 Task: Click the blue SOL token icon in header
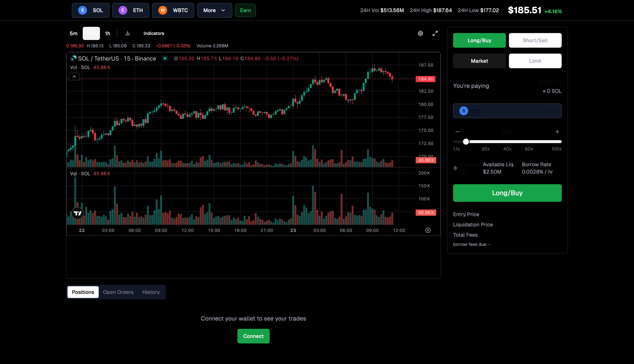coord(83,10)
